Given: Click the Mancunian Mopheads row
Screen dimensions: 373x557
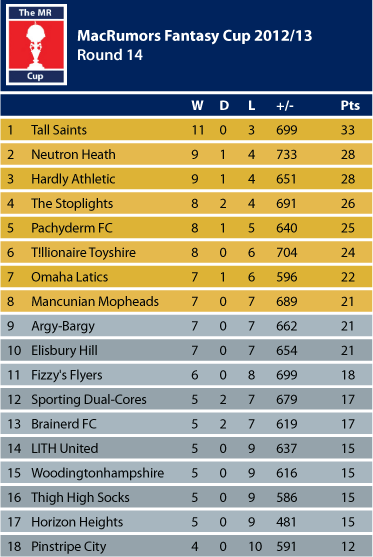Looking at the screenshot, I should tap(186, 301).
